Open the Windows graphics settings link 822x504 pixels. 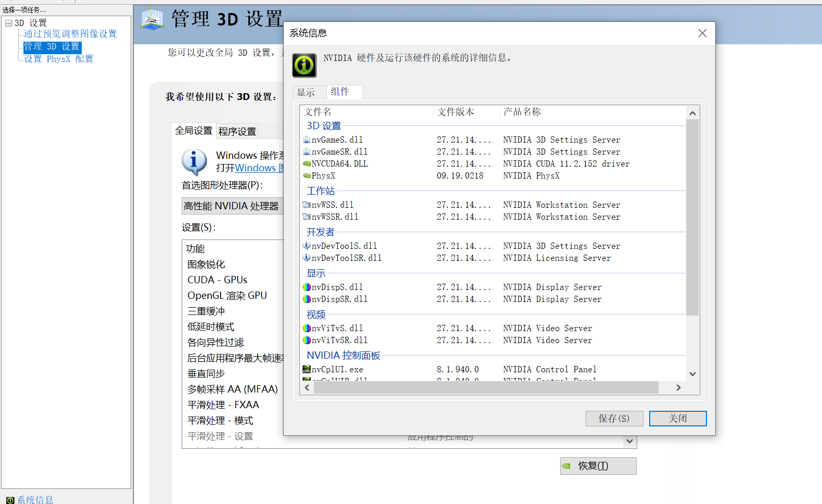pos(259,168)
